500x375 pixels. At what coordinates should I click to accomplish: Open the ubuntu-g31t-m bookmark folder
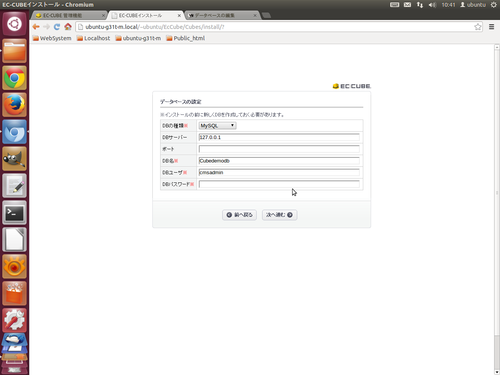coord(138,38)
